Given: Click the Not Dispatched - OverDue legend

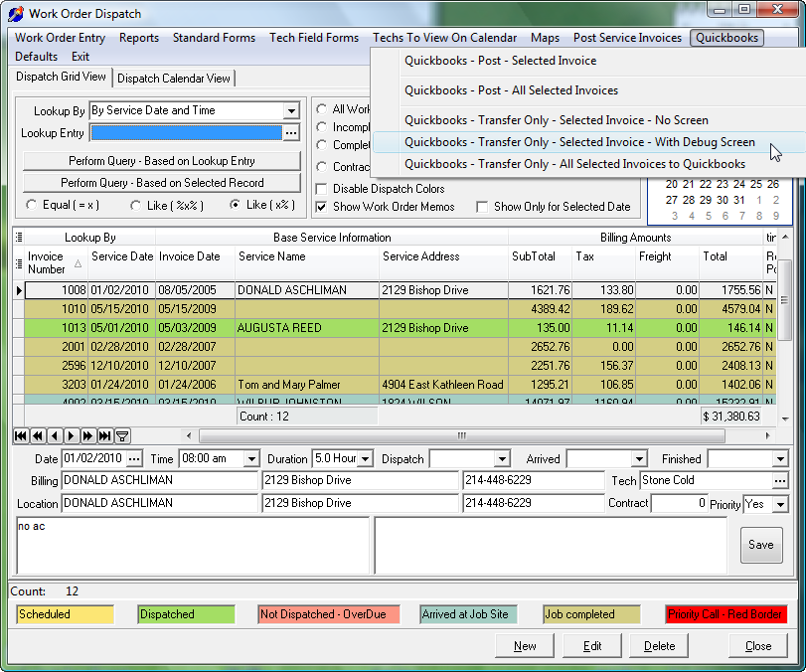Looking at the screenshot, I should [x=329, y=614].
